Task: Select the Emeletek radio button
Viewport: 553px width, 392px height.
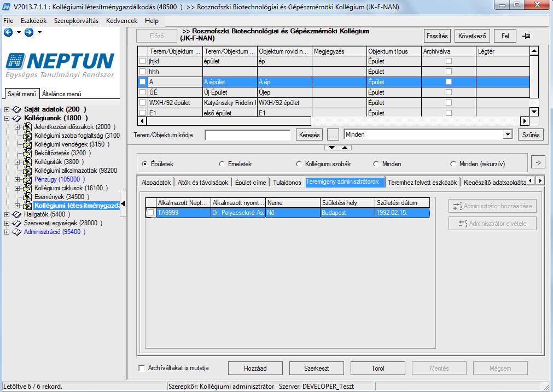Action: [222, 164]
